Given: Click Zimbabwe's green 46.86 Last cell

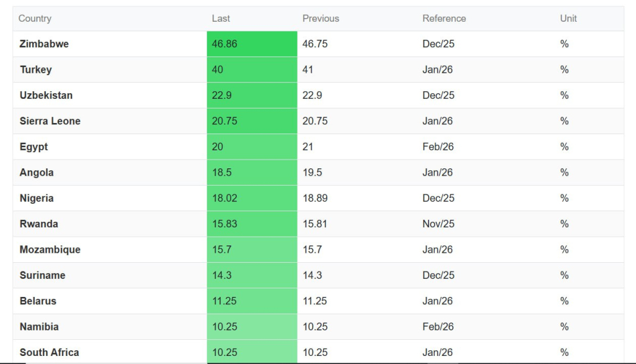Looking at the screenshot, I should pyautogui.click(x=252, y=44).
